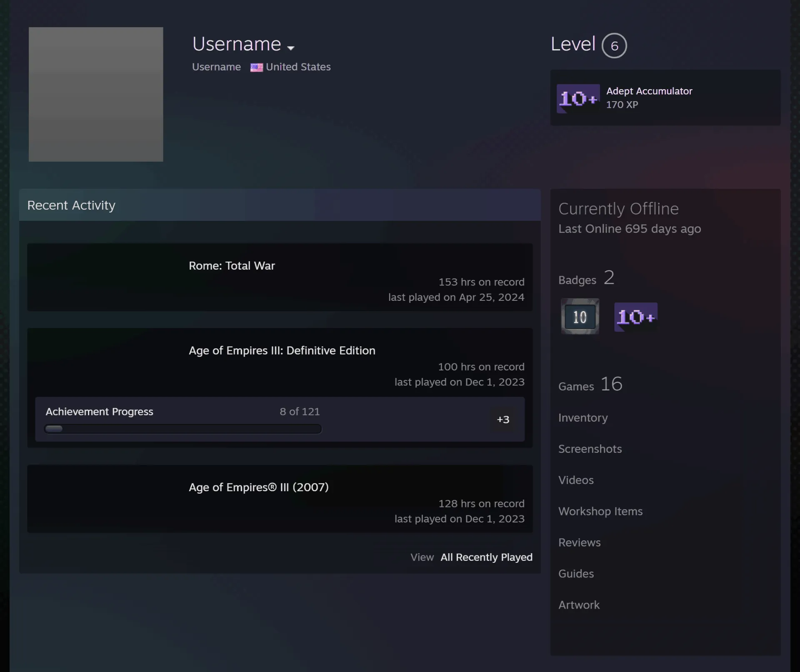This screenshot has height=672, width=800.
Task: Click the achievement progress bar
Action: (183, 429)
